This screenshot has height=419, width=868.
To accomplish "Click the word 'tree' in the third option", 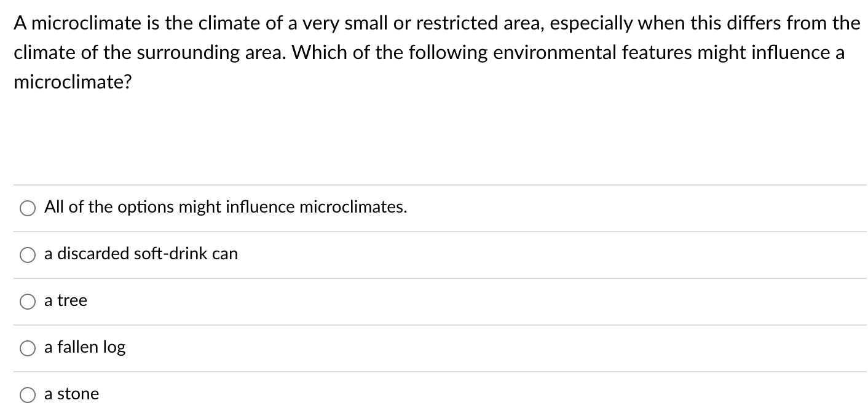I will (73, 300).
